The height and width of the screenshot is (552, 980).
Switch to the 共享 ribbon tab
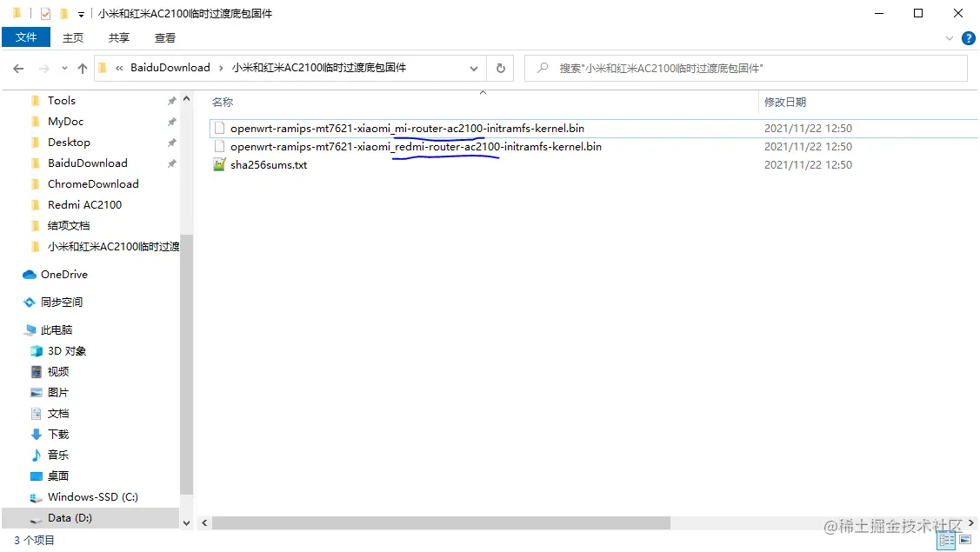(x=119, y=38)
